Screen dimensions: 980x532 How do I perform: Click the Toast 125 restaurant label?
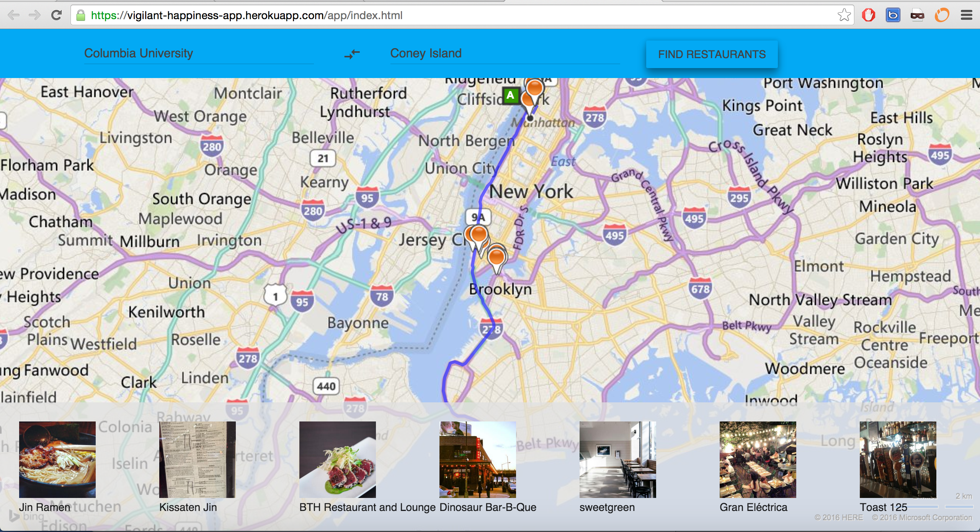point(883,507)
